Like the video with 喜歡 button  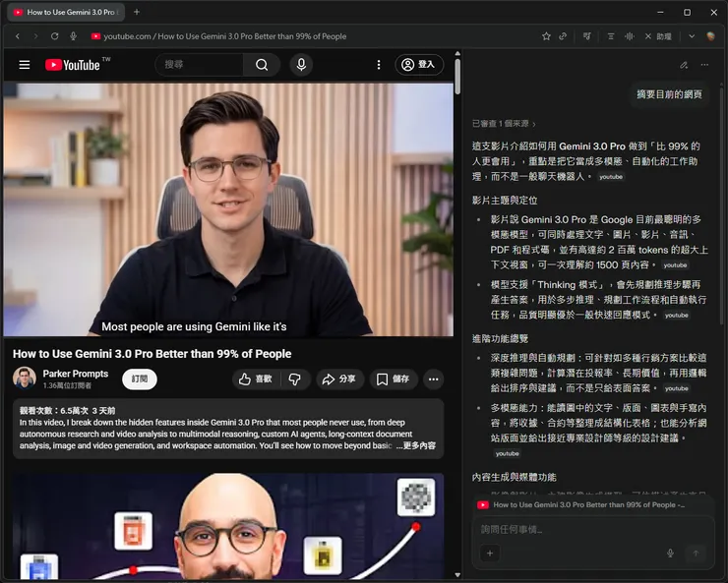256,379
